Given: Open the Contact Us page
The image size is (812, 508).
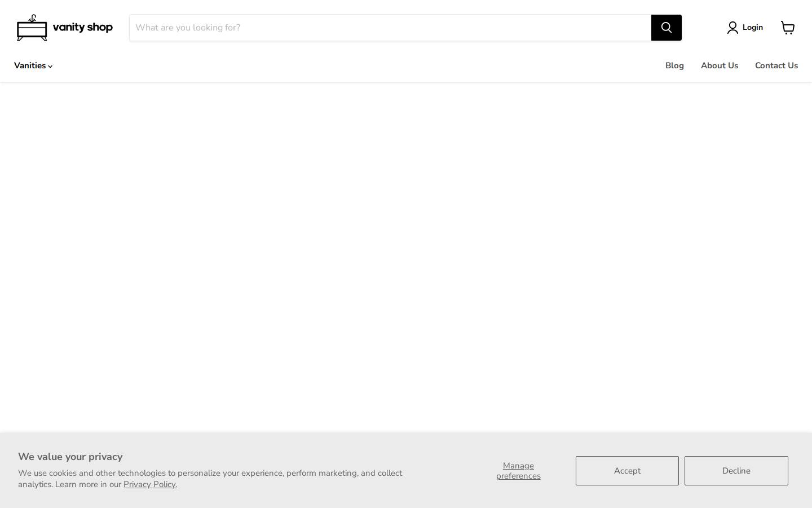Looking at the screenshot, I should [776, 65].
